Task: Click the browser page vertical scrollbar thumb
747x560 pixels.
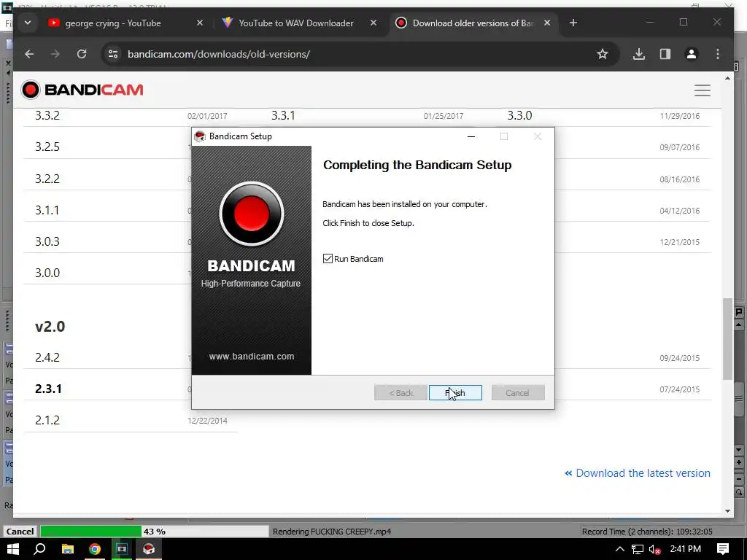Action: (x=727, y=338)
